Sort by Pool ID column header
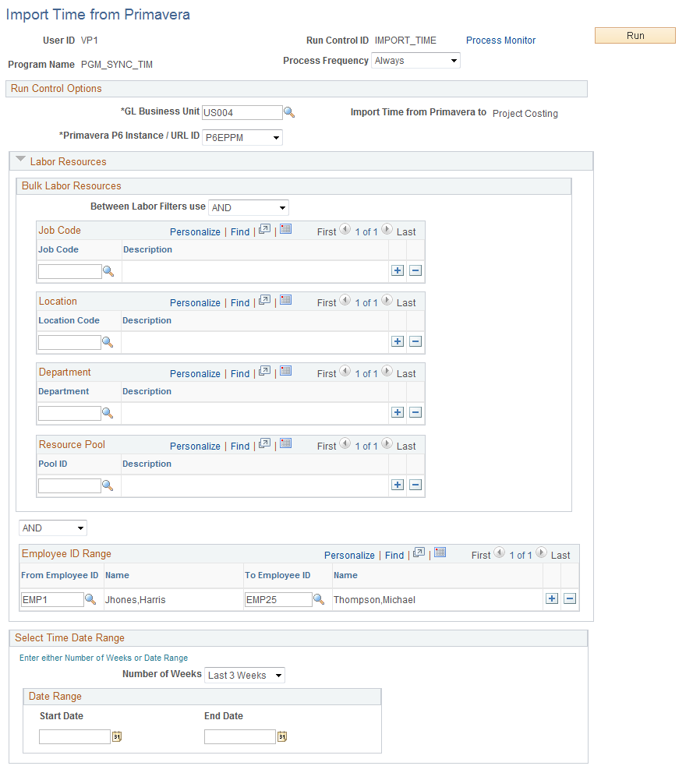Screen dimensions: 700x773 pos(53,464)
